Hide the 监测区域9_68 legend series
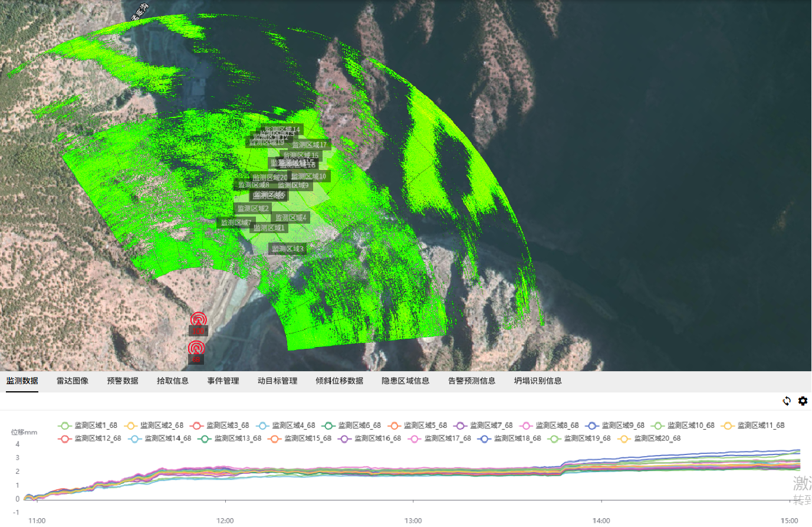The width and height of the screenshot is (812, 527). click(615, 425)
